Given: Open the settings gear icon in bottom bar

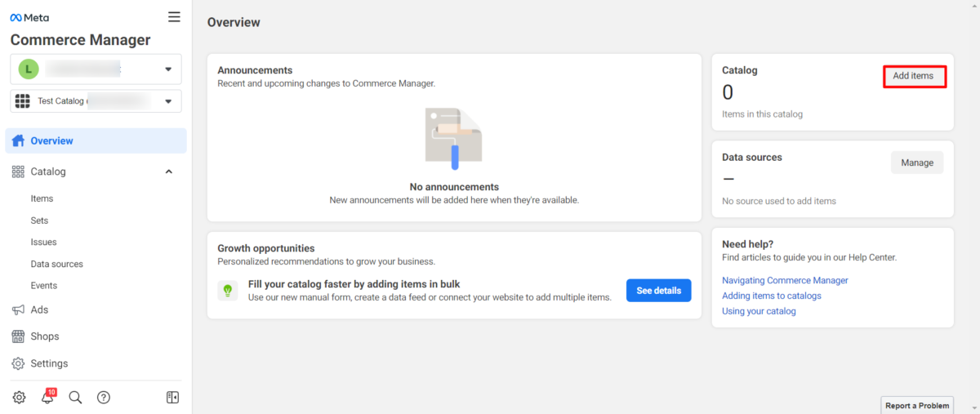Looking at the screenshot, I should (19, 398).
